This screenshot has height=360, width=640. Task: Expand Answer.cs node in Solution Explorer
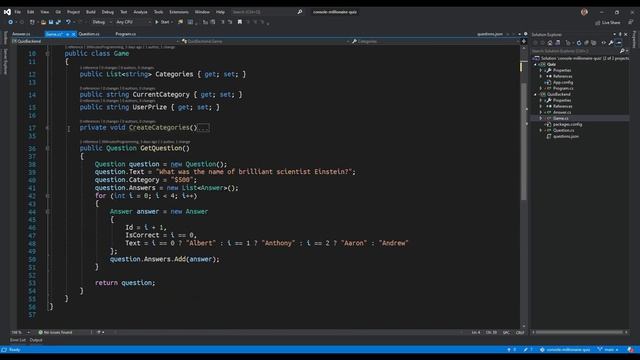coord(541,112)
